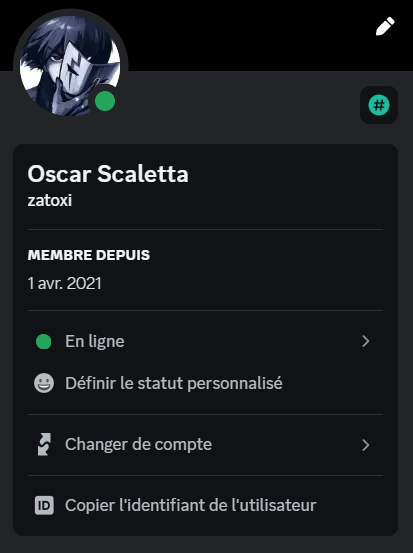Select Définir le statut personnalisé

(x=205, y=383)
